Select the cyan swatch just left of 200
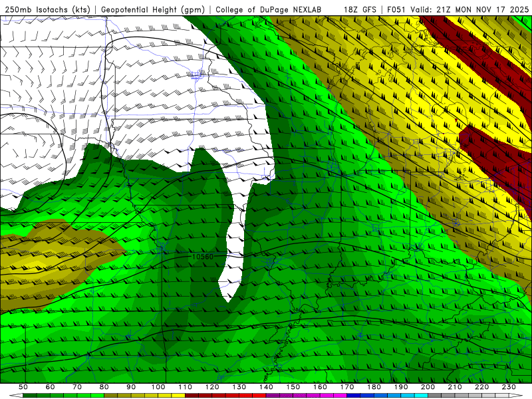This screenshot has height=399, width=532. point(421,396)
